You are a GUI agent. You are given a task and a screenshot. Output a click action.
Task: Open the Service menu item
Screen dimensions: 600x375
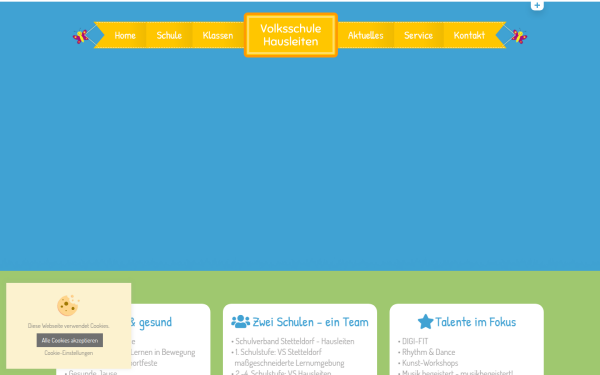pos(418,35)
